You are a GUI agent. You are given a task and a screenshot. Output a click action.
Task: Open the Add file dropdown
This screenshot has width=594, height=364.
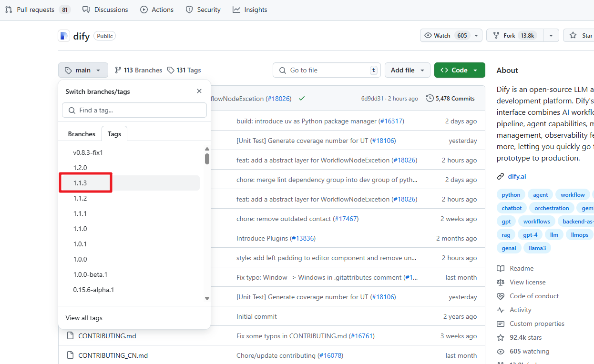pyautogui.click(x=407, y=70)
